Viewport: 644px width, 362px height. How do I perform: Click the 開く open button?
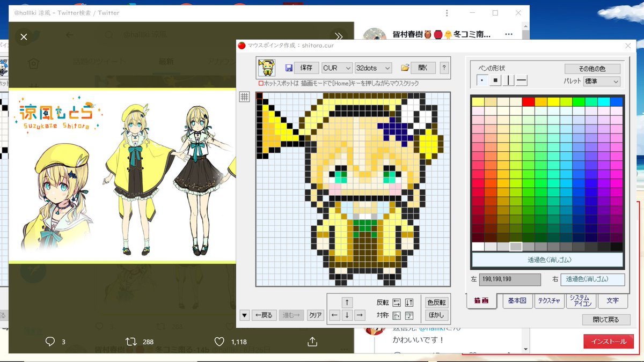click(423, 68)
